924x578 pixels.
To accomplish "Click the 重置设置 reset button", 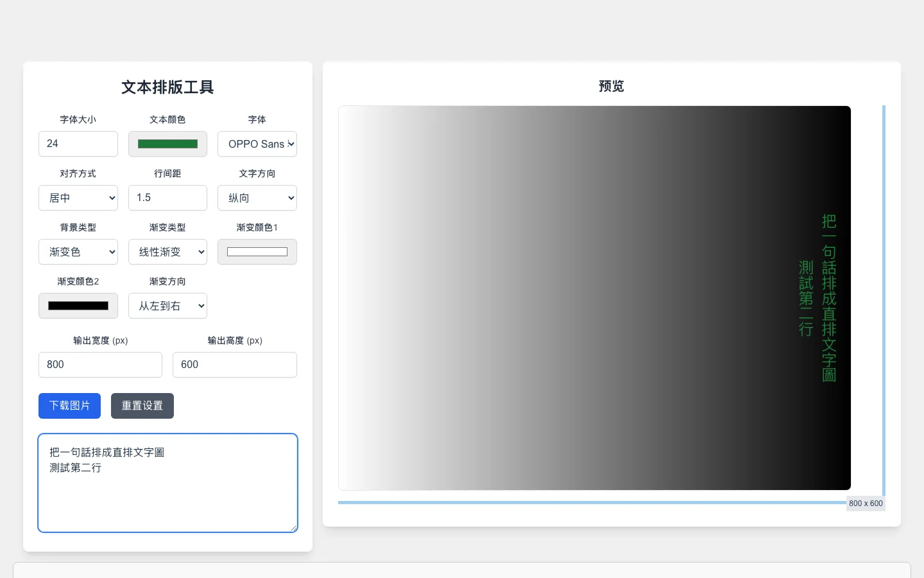I will click(142, 406).
